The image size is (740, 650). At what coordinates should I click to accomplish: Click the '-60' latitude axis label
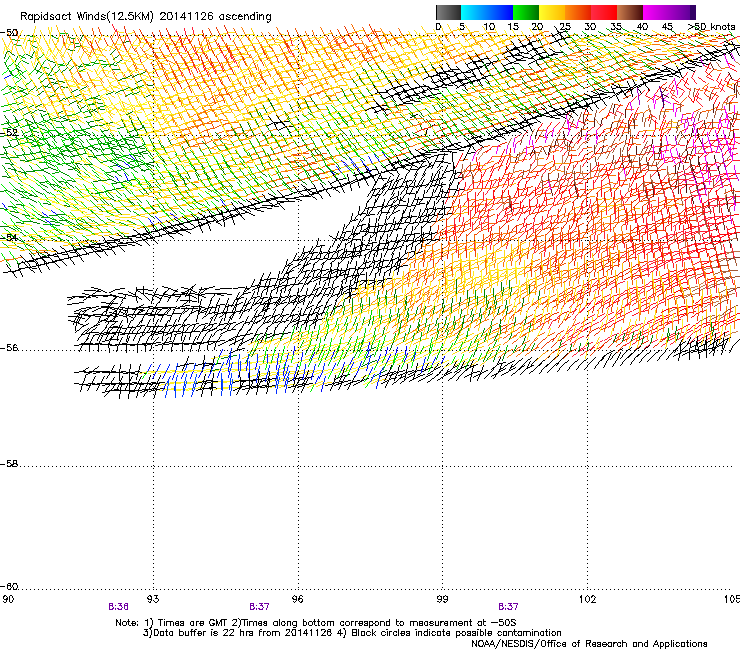[x=9, y=587]
